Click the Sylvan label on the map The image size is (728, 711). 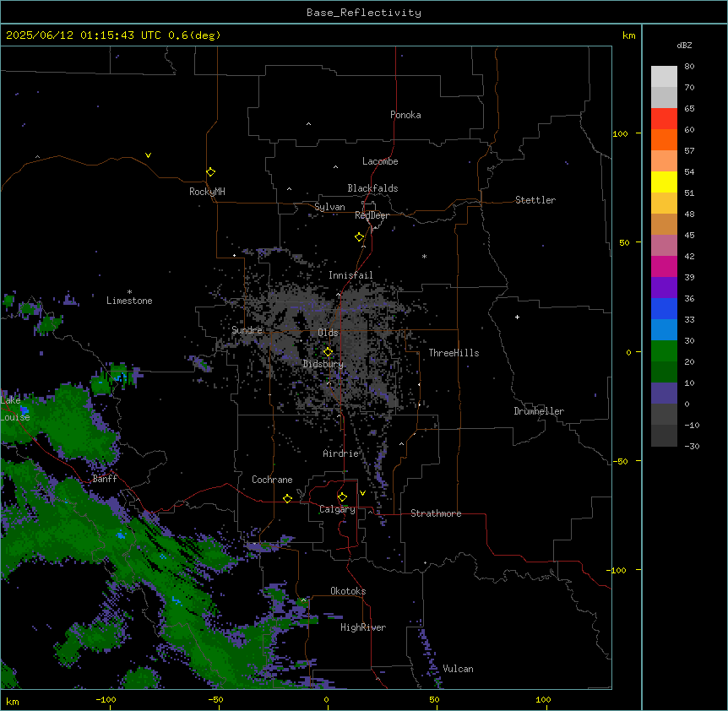pos(329,207)
